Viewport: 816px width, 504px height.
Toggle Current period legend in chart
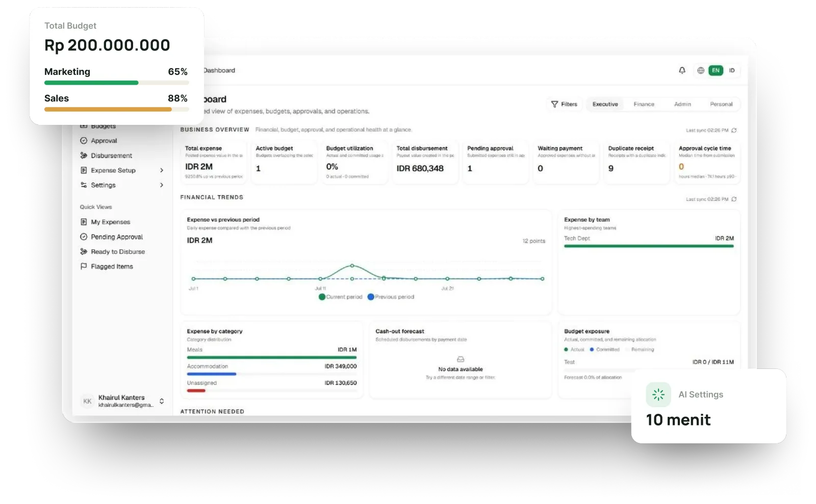pyautogui.click(x=340, y=297)
